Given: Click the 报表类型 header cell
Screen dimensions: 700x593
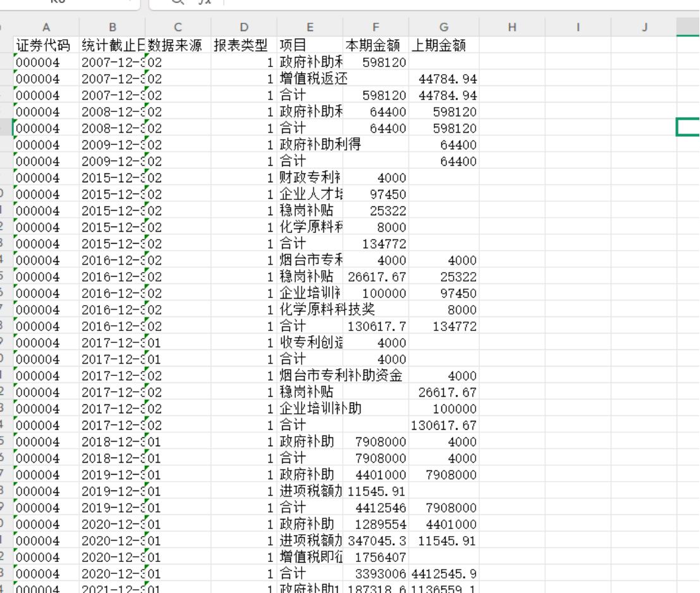Looking at the screenshot, I should 243,45.
